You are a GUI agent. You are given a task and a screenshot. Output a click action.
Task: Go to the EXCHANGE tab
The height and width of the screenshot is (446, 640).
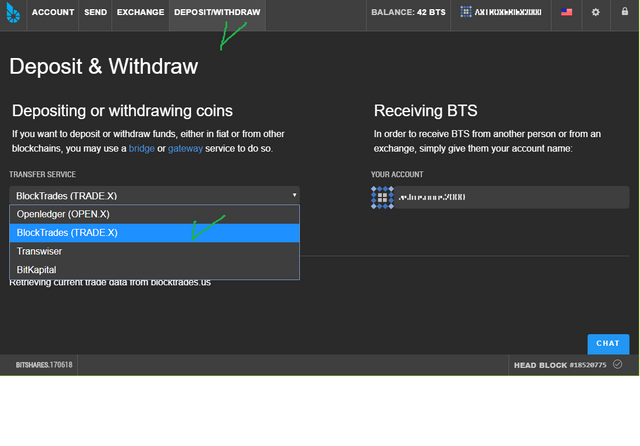(x=140, y=12)
